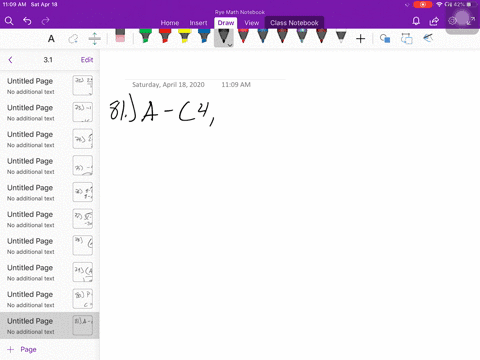Switch to text mode with the A icon

click(x=51, y=39)
